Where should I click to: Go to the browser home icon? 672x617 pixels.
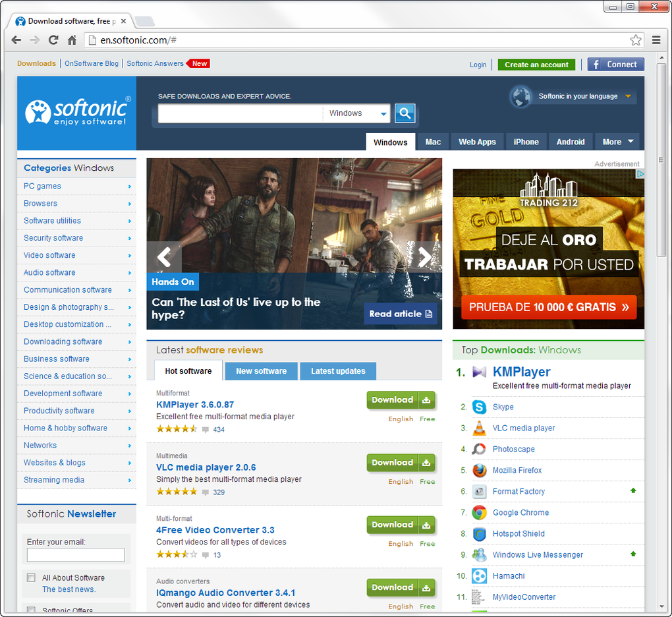[72, 40]
